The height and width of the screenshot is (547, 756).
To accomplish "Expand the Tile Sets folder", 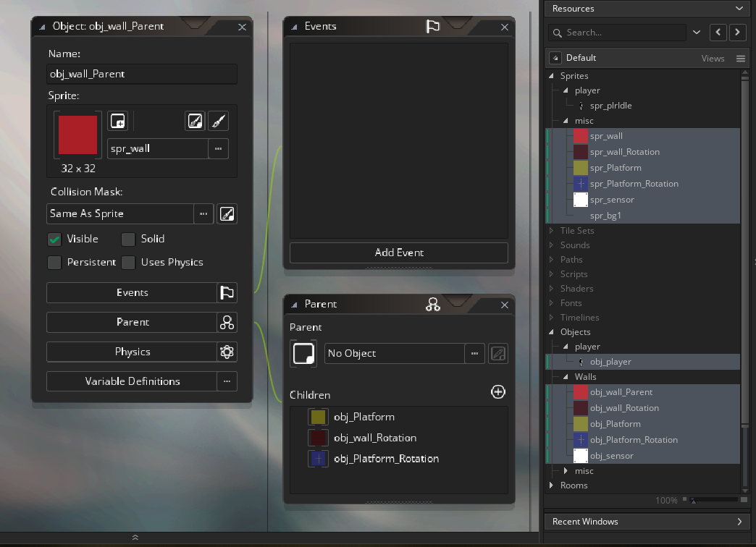I will 552,230.
